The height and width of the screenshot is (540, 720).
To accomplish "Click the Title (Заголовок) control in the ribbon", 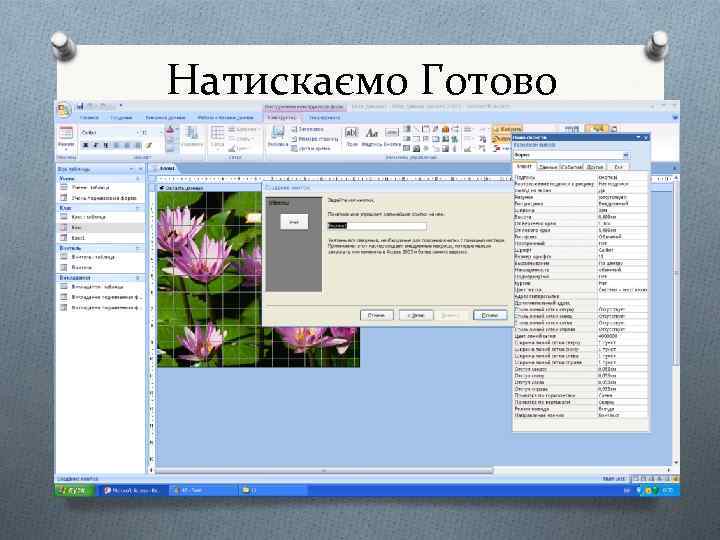I will pyautogui.click(x=308, y=129).
